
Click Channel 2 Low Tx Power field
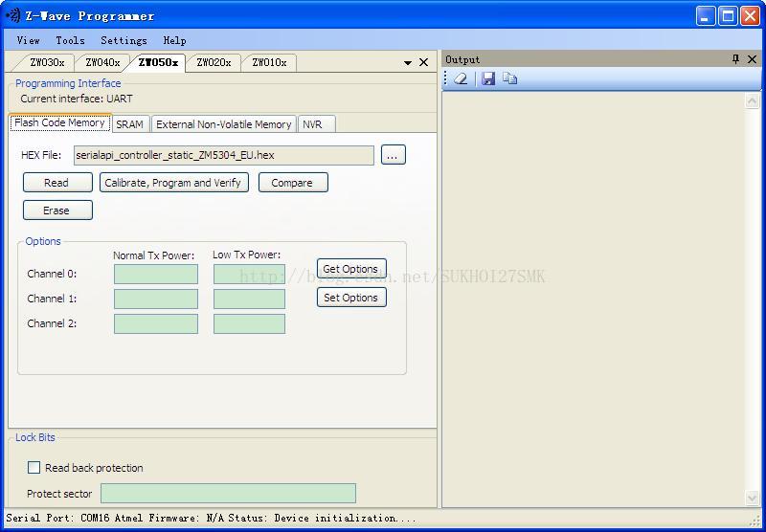pyautogui.click(x=249, y=324)
